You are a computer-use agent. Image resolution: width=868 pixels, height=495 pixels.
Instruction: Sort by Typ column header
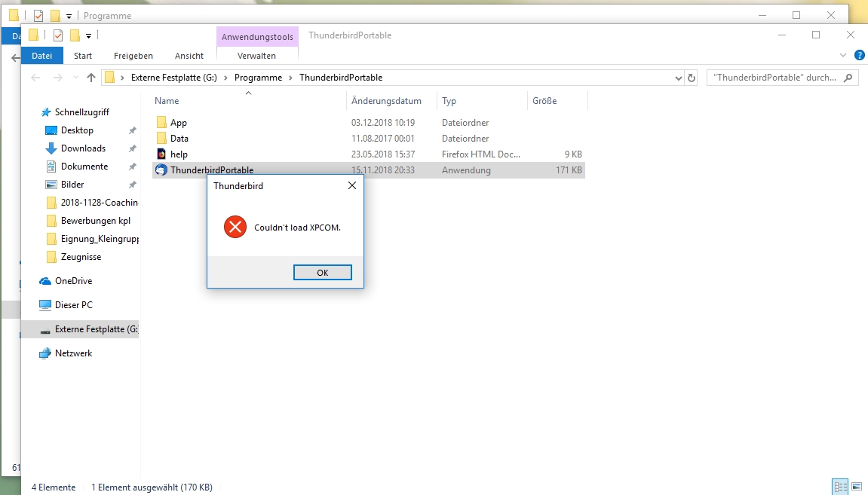click(449, 101)
